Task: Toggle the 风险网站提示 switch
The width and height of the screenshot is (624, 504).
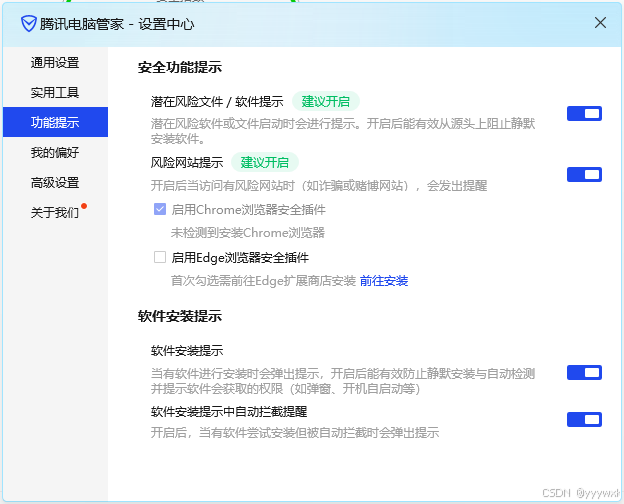Action: (584, 174)
